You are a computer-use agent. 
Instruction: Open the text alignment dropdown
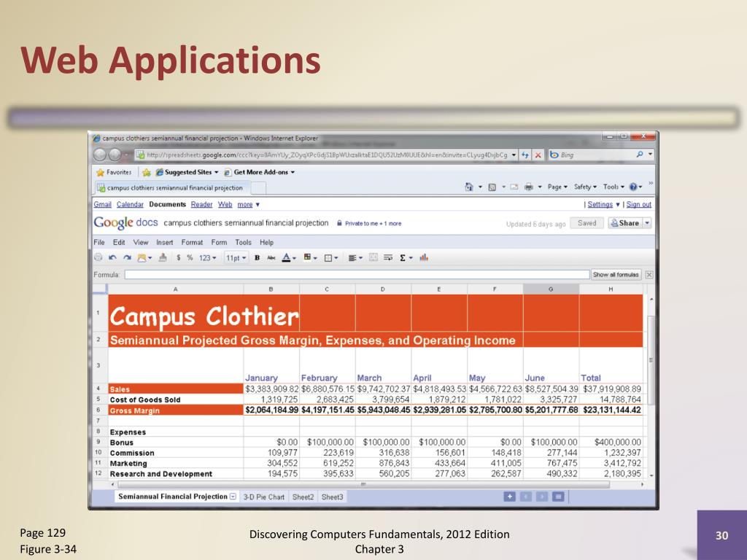pos(355,257)
